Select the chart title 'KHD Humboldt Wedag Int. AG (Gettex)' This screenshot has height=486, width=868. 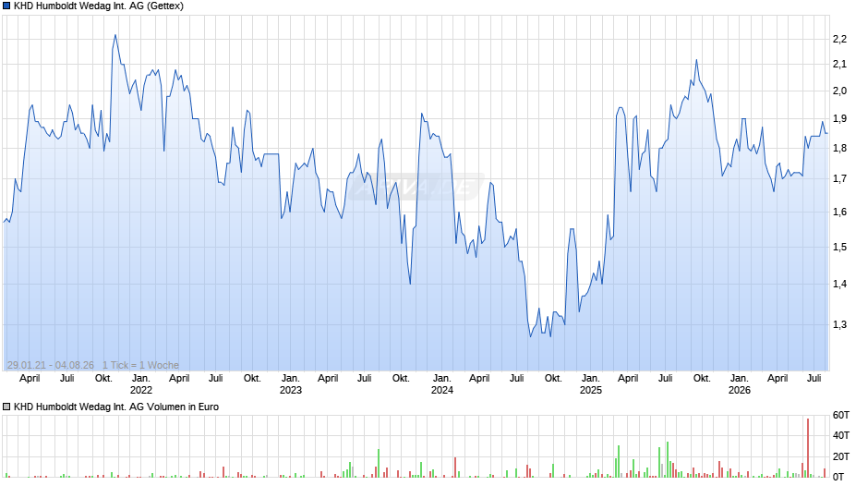point(99,6)
